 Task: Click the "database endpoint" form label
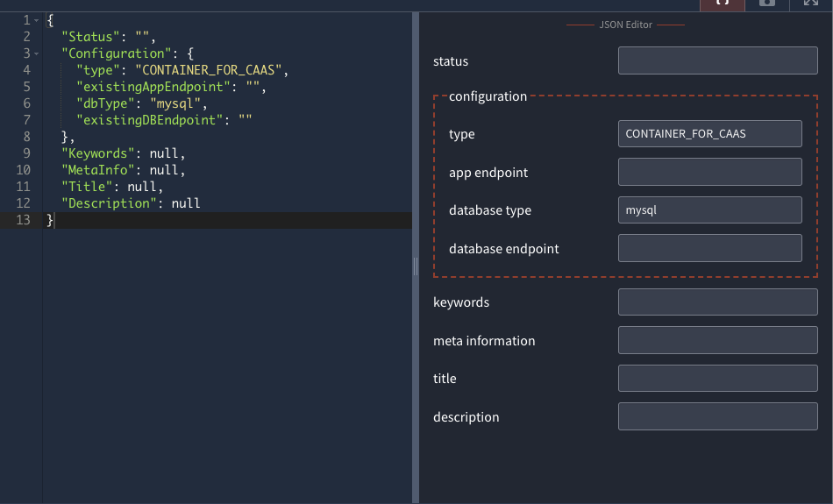click(x=503, y=249)
